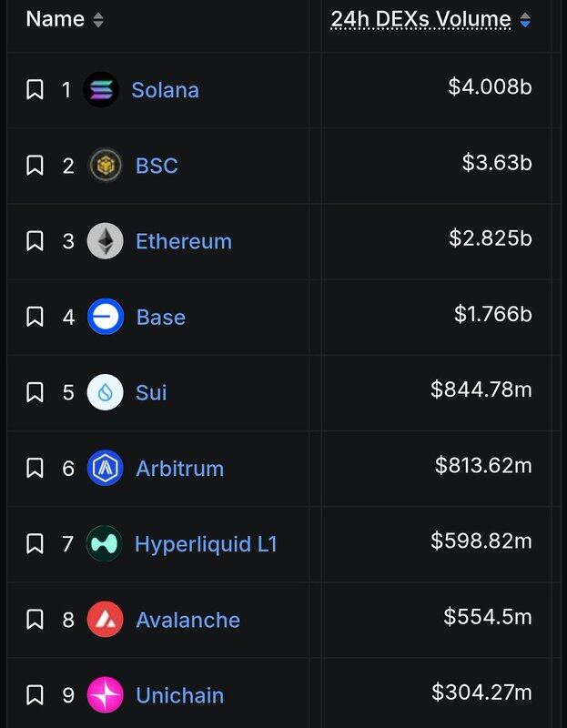Screen dimensions: 567x728
Task: Sort table by Name column arrows
Action: click(x=98, y=20)
